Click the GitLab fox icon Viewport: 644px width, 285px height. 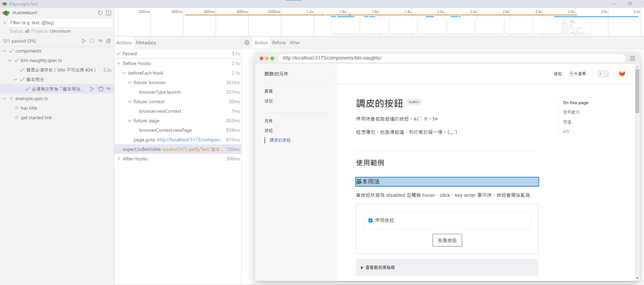tap(622, 74)
